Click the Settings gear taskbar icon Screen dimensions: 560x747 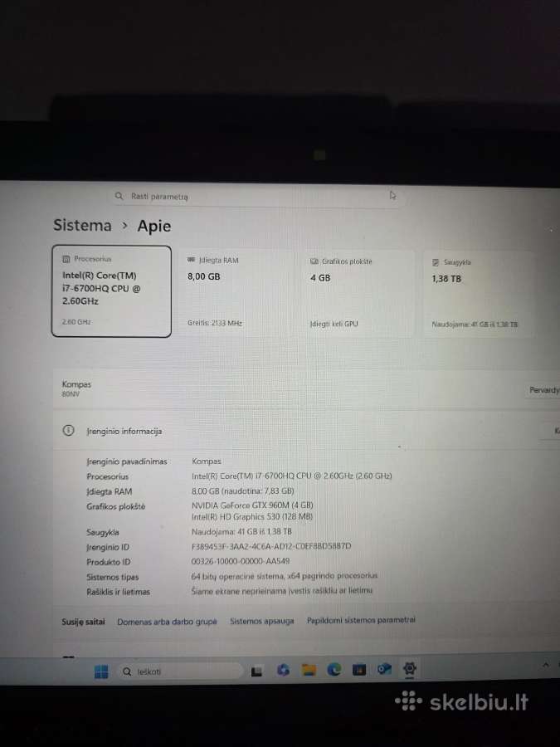tap(410, 668)
